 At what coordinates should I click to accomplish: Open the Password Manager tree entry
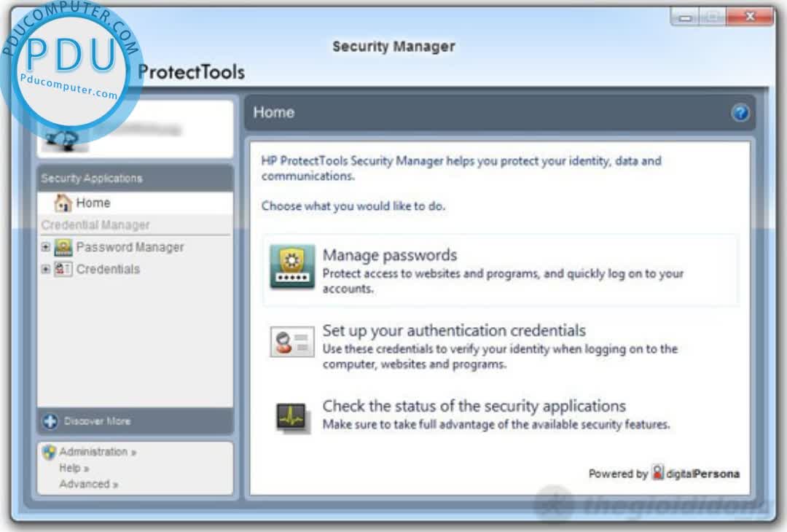(x=130, y=247)
